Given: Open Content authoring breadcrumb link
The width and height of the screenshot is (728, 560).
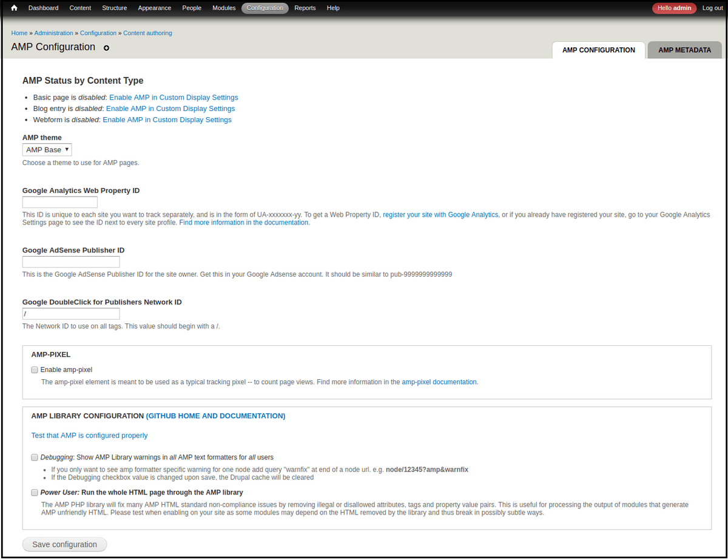Looking at the screenshot, I should click(x=147, y=33).
